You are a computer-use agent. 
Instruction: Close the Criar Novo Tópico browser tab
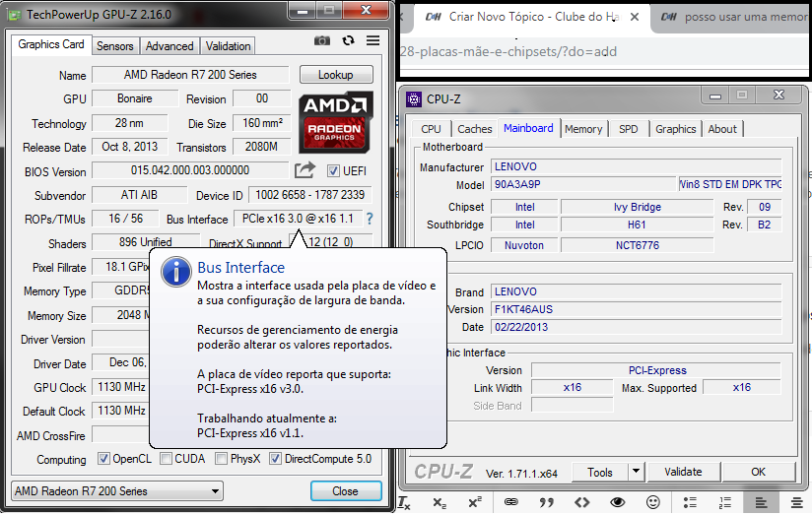[634, 17]
